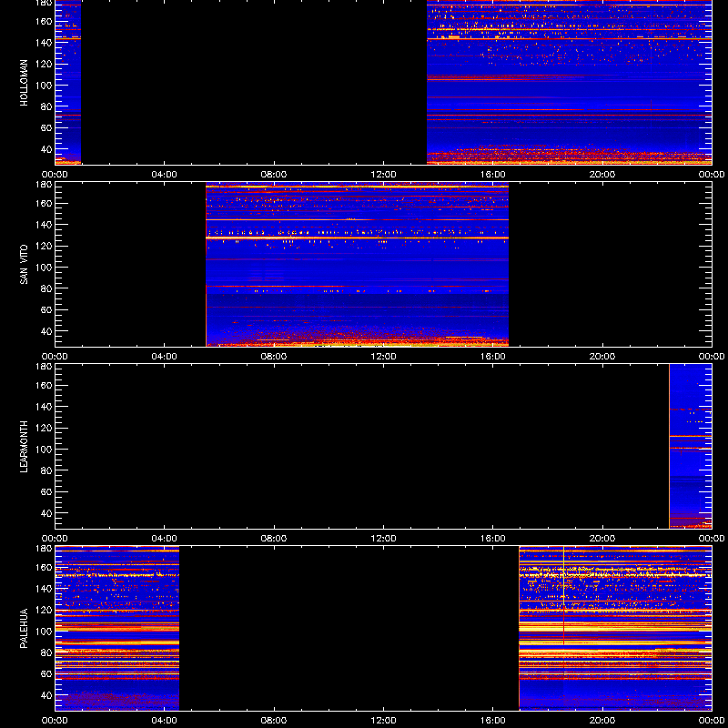The image size is (728, 728).
Task: Select the 04:00 time label below Holloman panel
Action: 165,175
